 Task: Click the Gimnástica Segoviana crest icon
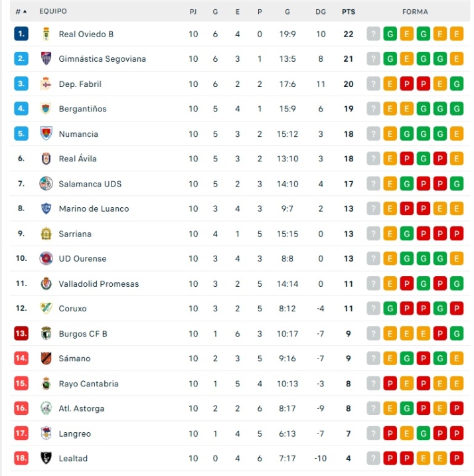coord(46,58)
